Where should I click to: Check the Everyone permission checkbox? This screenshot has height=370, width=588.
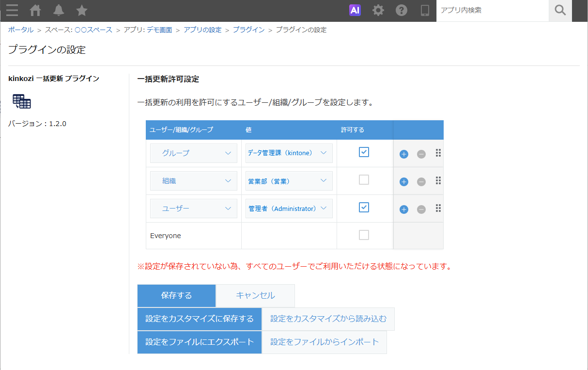coord(364,234)
